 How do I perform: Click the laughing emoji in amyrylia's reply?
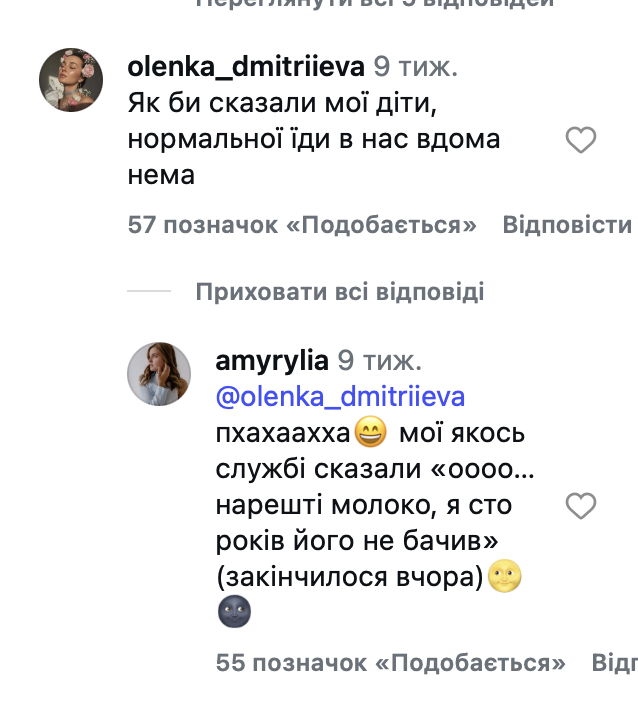coord(370,435)
